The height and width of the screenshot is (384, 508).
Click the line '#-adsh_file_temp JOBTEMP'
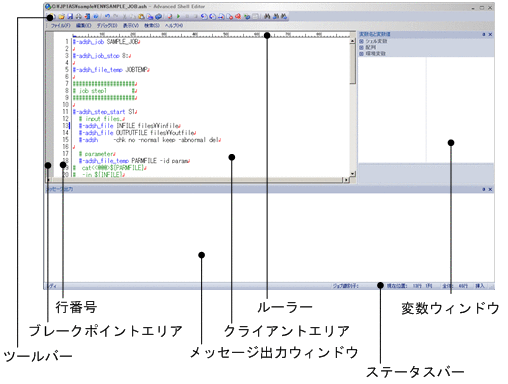tap(111, 70)
